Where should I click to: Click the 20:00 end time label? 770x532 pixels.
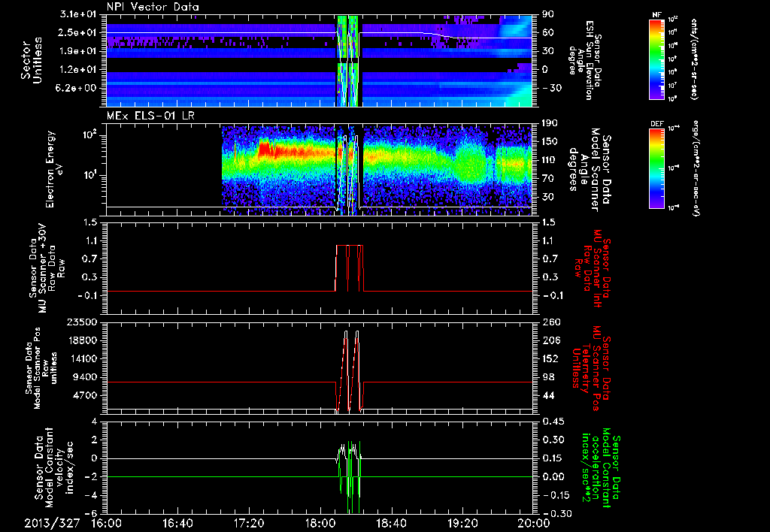tap(532, 523)
